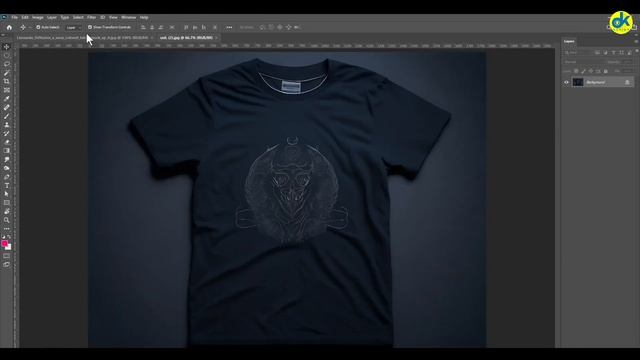Open the Fill dropdown in Layers panel
The image size is (640, 360).
click(x=628, y=71)
